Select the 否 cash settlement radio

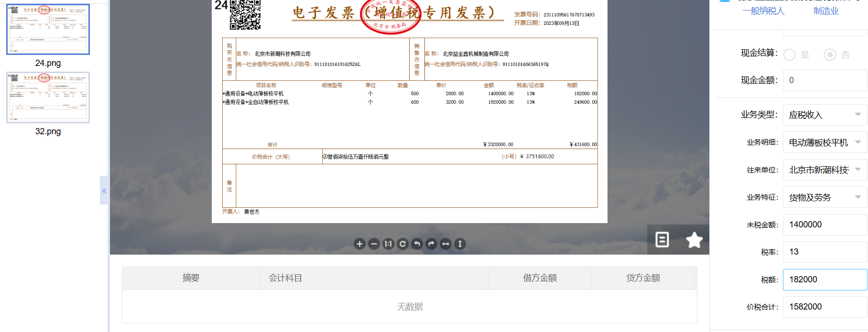coord(830,55)
